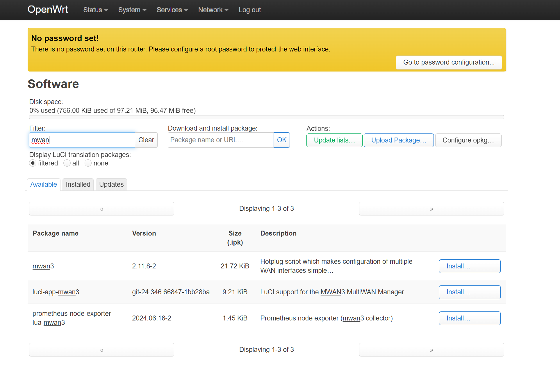Open the Network dropdown menu

[213, 10]
